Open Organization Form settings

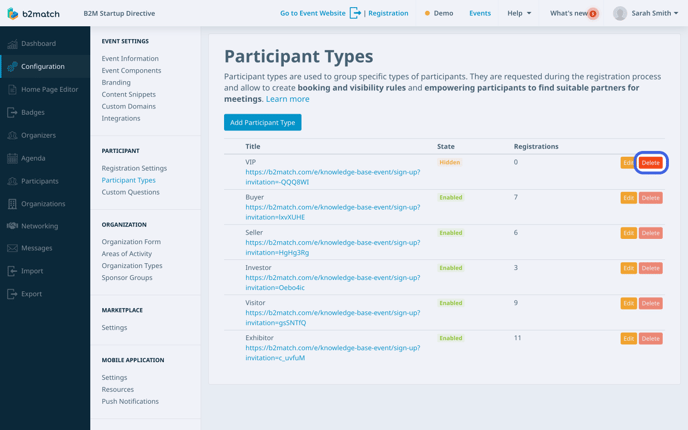(x=131, y=242)
